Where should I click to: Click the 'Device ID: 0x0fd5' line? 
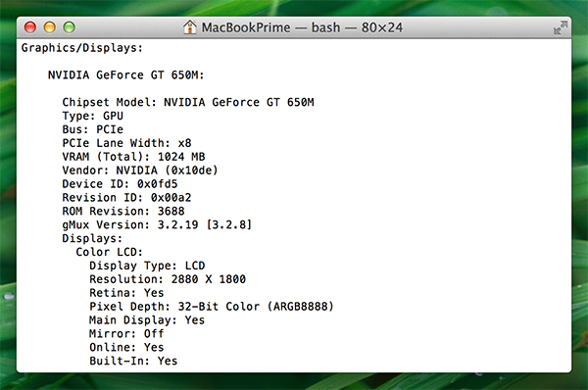tap(120, 184)
